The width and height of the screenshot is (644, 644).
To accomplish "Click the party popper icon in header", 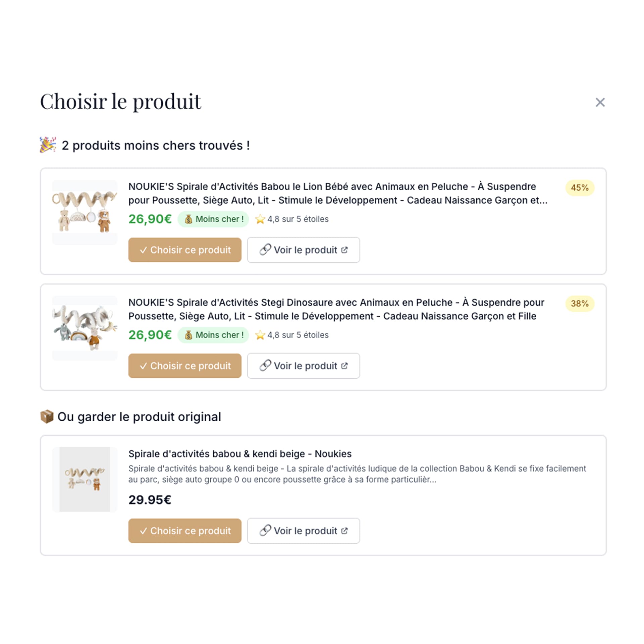I will 48,145.
